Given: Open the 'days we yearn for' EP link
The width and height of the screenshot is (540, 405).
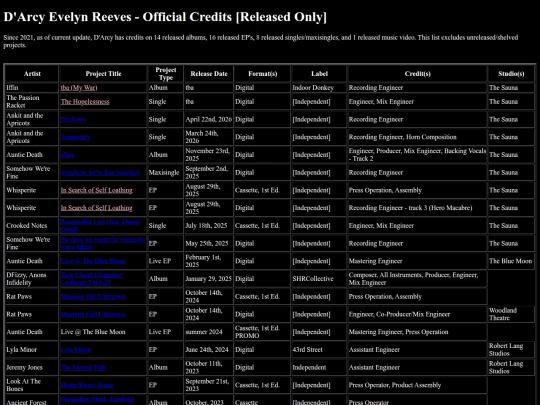Looking at the screenshot, I should pyautogui.click(x=103, y=243).
